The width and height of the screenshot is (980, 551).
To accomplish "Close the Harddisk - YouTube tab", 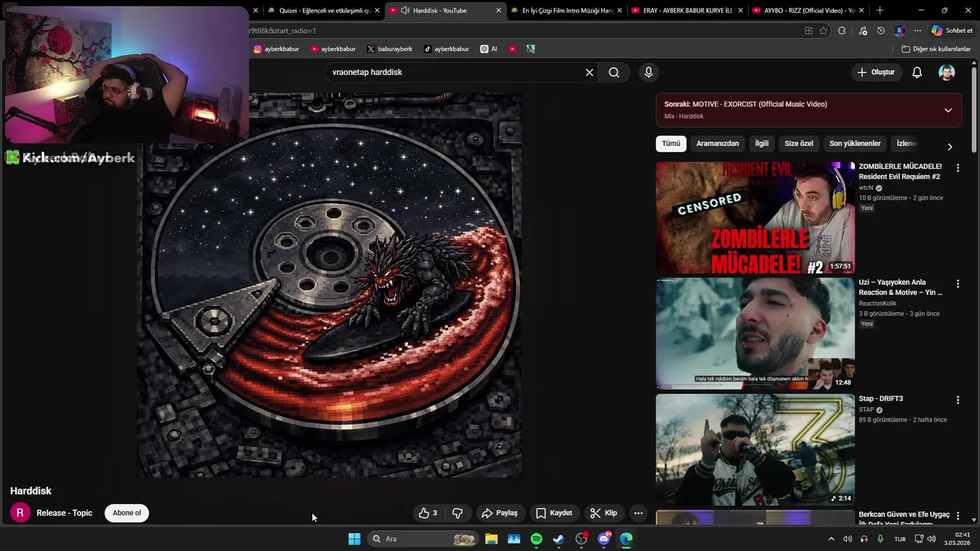I will click(x=499, y=11).
